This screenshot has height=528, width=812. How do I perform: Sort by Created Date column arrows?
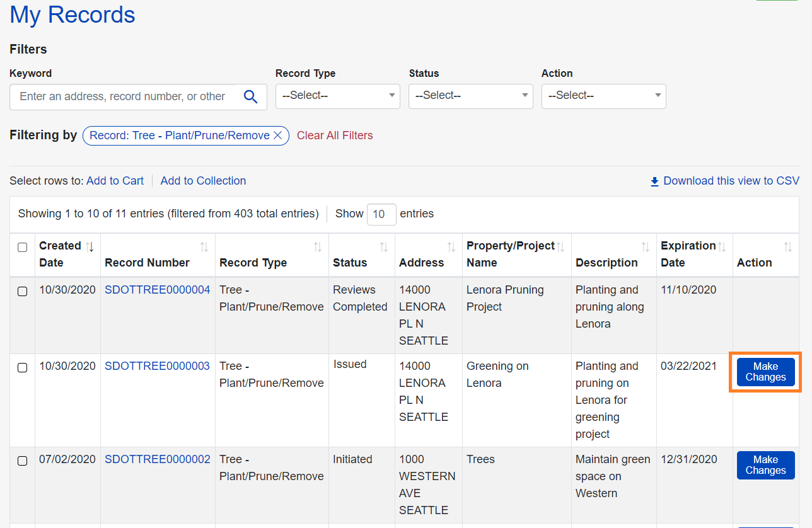(90, 247)
